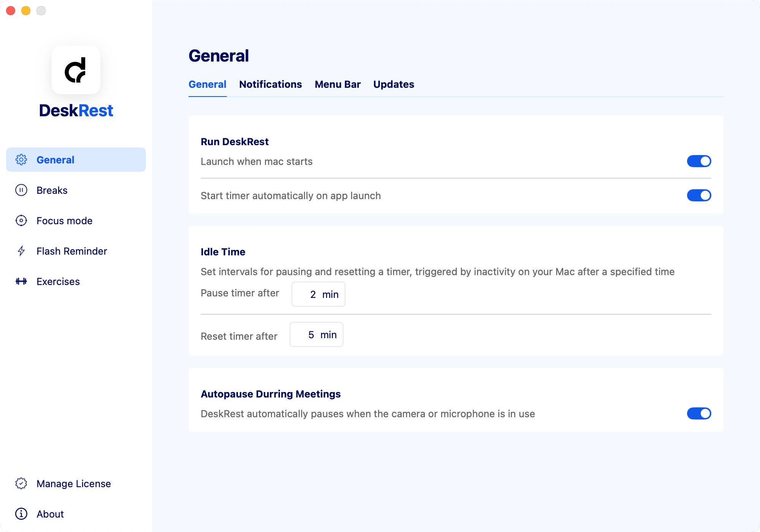Click the Pause timer after minutes field

point(318,294)
